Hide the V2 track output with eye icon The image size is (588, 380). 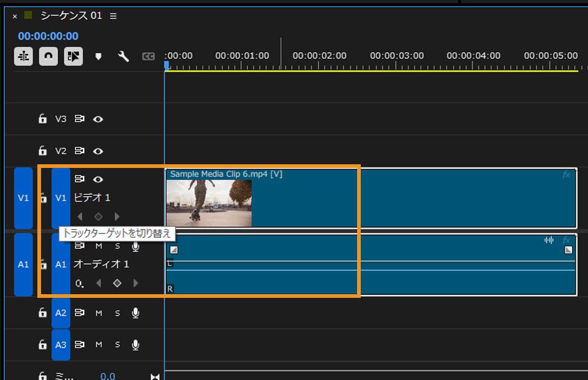point(98,151)
